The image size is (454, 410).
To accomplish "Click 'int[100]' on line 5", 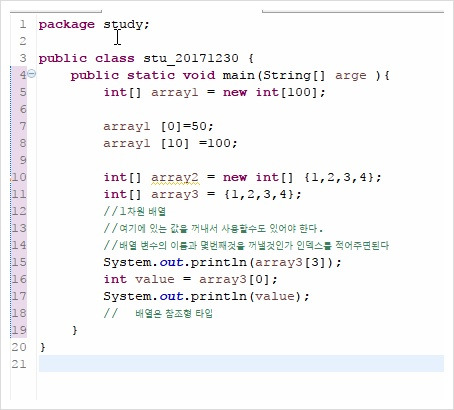I will (286, 92).
